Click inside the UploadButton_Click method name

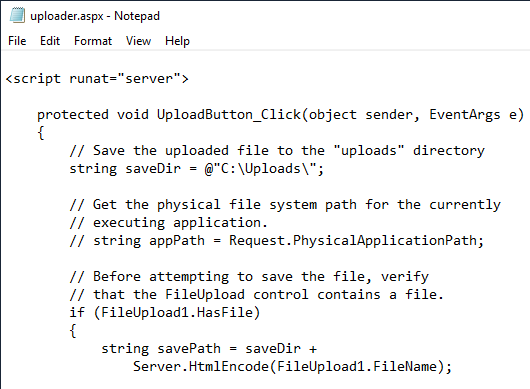tap(229, 115)
